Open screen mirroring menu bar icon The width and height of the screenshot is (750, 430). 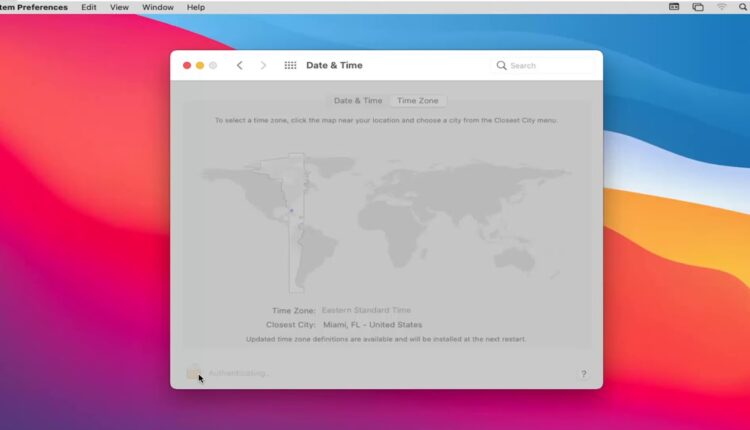coord(698,7)
